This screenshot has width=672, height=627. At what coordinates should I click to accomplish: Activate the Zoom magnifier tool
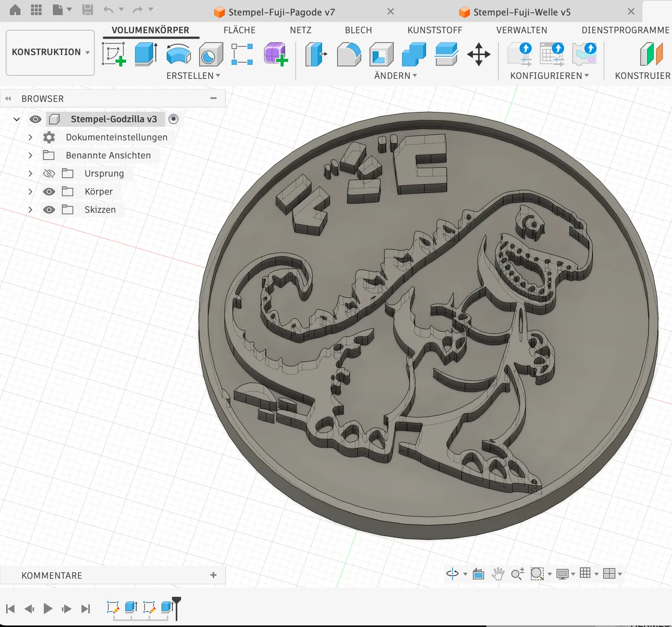517,574
